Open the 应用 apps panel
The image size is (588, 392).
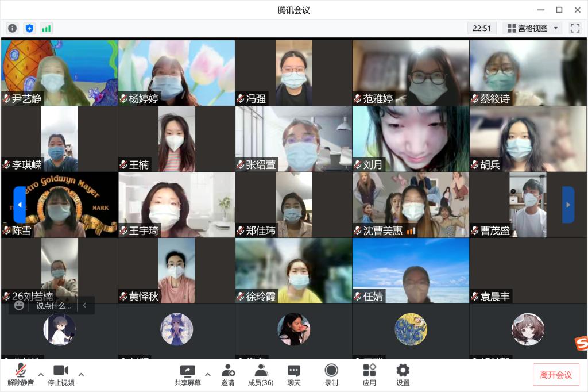369,374
